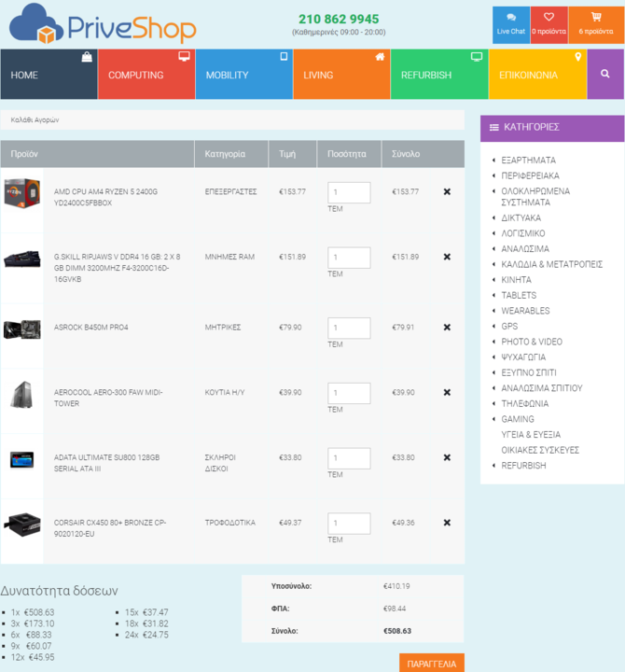The width and height of the screenshot is (625, 672).
Task: Select ΟΙΚΙΑΚΕΣ ΣΥΣΚΕΥΕΣ category
Action: point(540,449)
